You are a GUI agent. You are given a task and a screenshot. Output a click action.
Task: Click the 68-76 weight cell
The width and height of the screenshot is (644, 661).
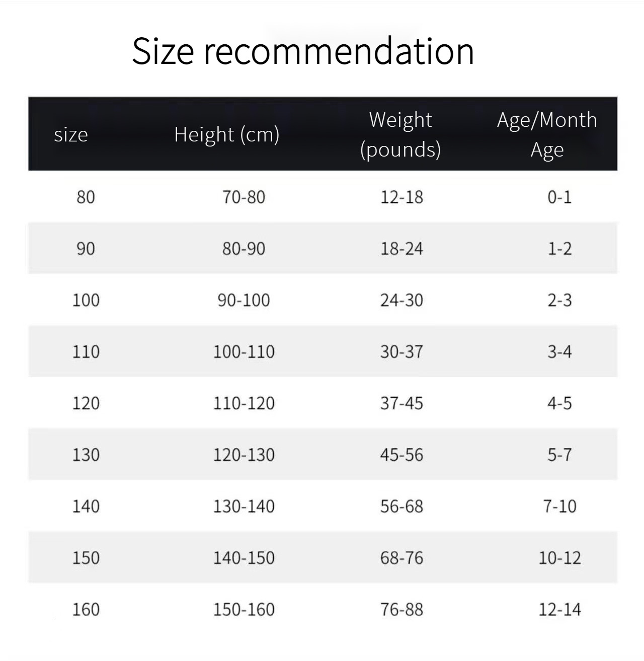pyautogui.click(x=401, y=558)
